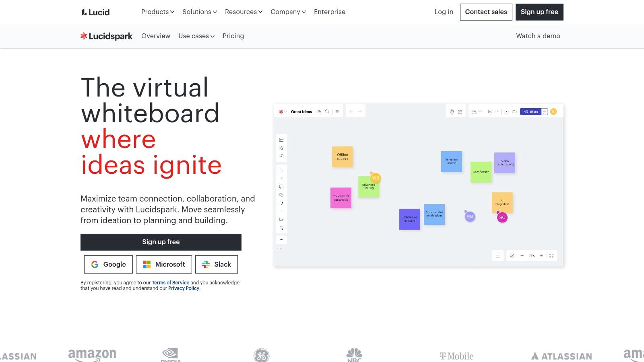This screenshot has height=362, width=644.
Task: Click the pink Personalized dashboards sticky note
Action: coord(341,198)
